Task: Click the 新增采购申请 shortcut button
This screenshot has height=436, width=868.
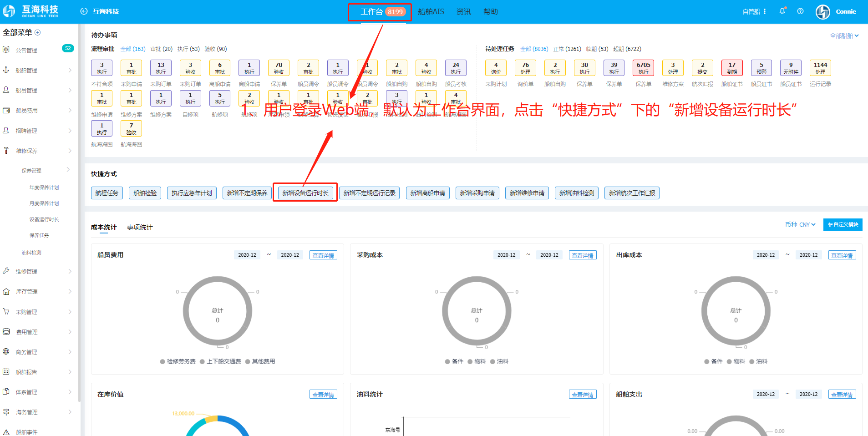Action: point(477,193)
